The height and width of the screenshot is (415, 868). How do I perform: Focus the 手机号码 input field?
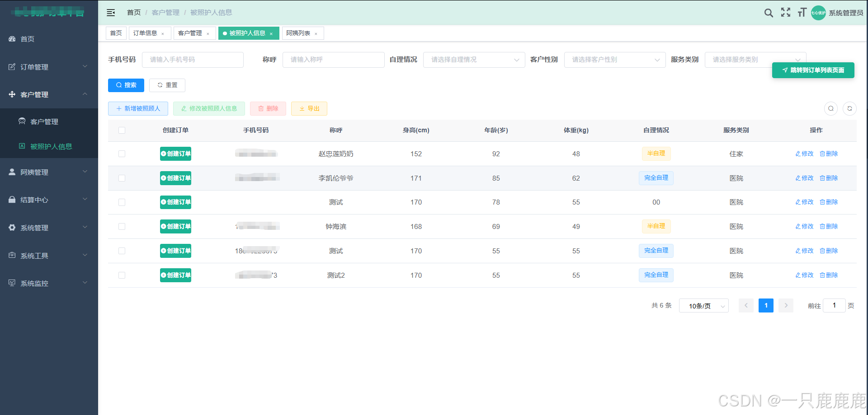193,60
